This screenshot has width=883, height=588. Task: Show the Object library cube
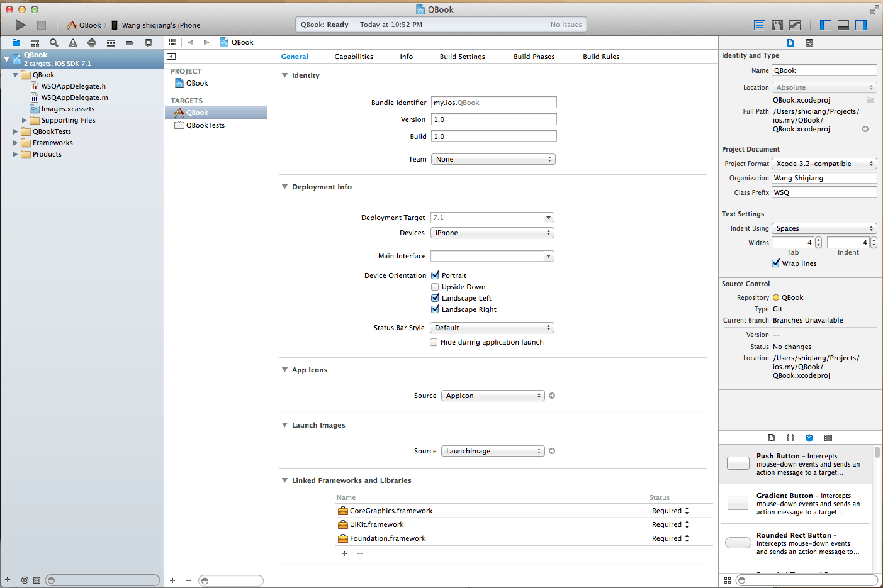(809, 438)
